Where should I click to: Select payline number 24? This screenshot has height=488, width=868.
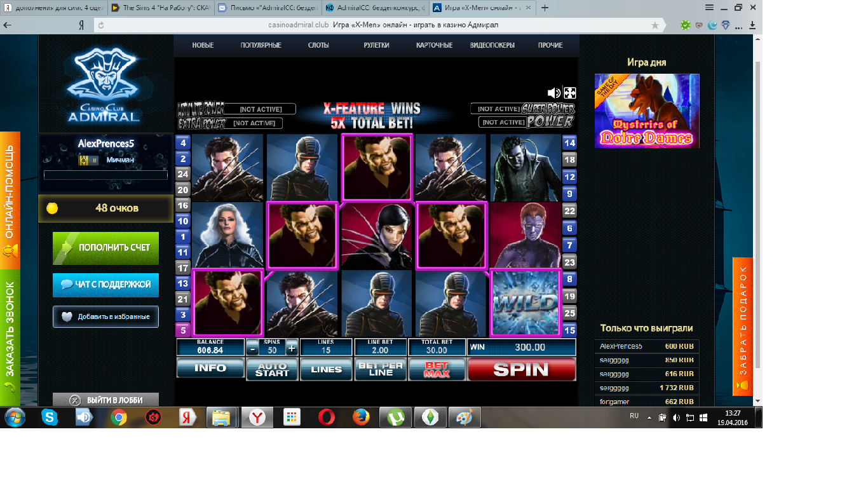183,174
